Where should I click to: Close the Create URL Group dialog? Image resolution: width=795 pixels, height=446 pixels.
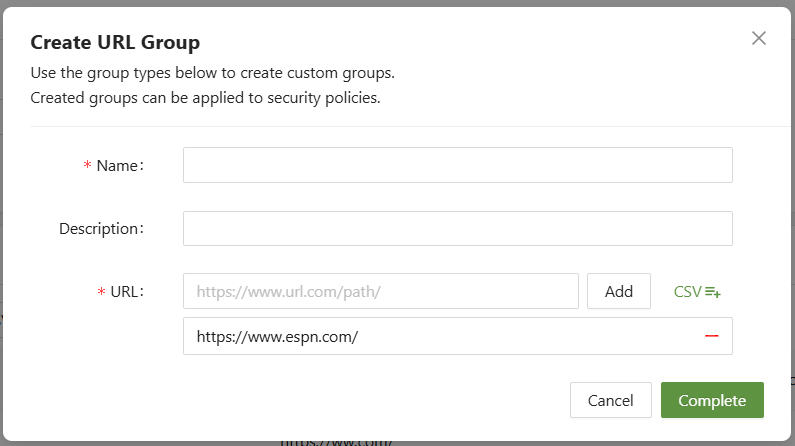pos(759,39)
